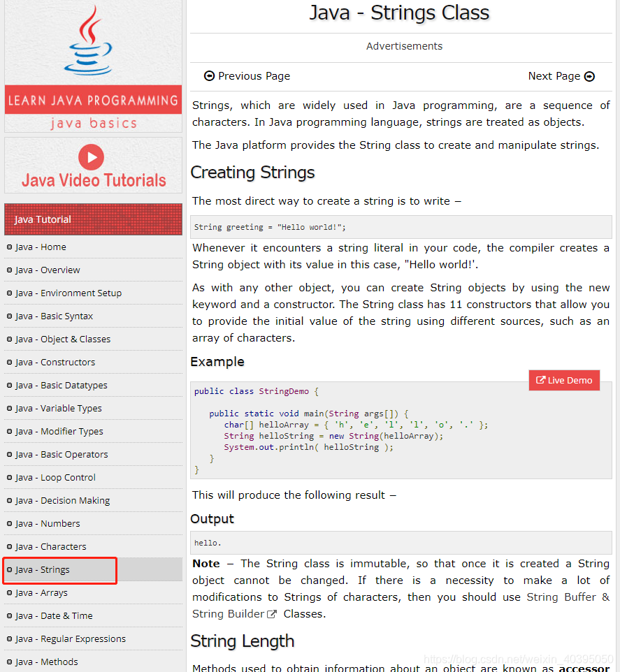Image resolution: width=620 pixels, height=672 pixels.
Task: Click the Next Page arrow icon
Action: 589,77
